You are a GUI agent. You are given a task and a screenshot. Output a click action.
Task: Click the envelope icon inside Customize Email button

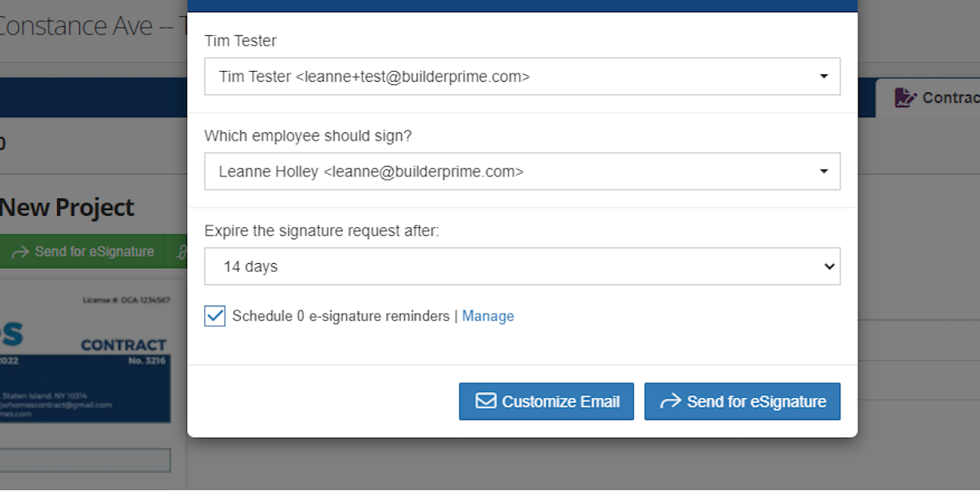(485, 401)
